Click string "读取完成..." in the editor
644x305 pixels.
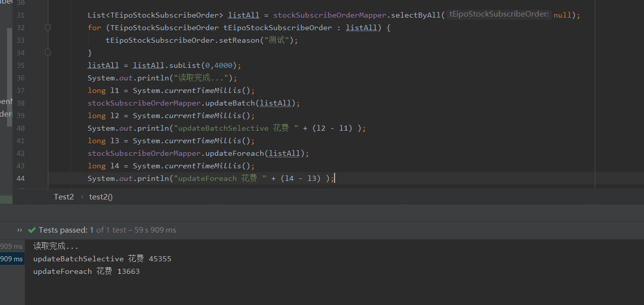(201, 78)
